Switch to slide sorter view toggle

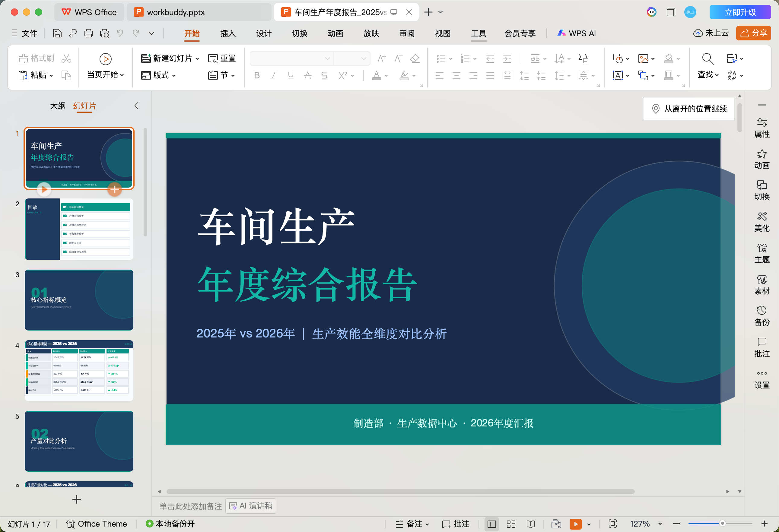click(511, 524)
